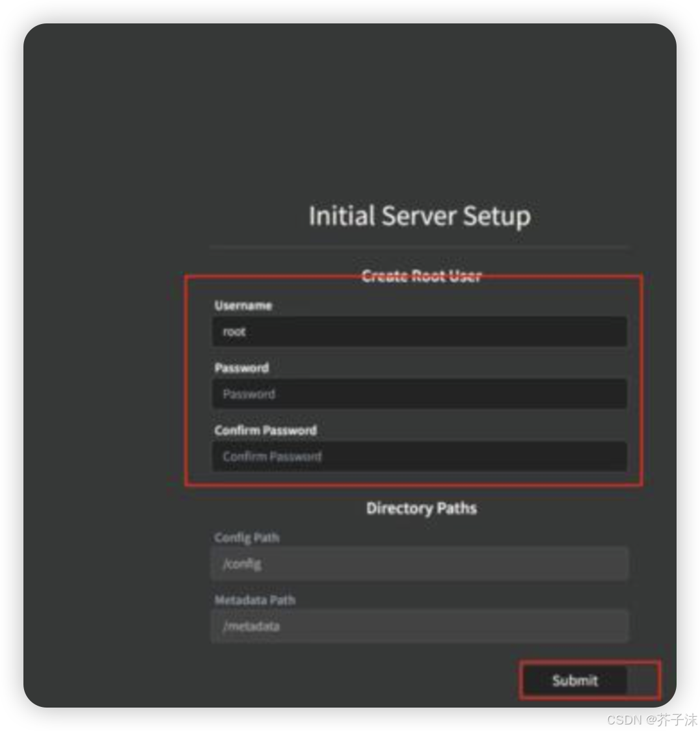The image size is (700, 731).
Task: Click the Initial Server Setup heading
Action: point(420,217)
